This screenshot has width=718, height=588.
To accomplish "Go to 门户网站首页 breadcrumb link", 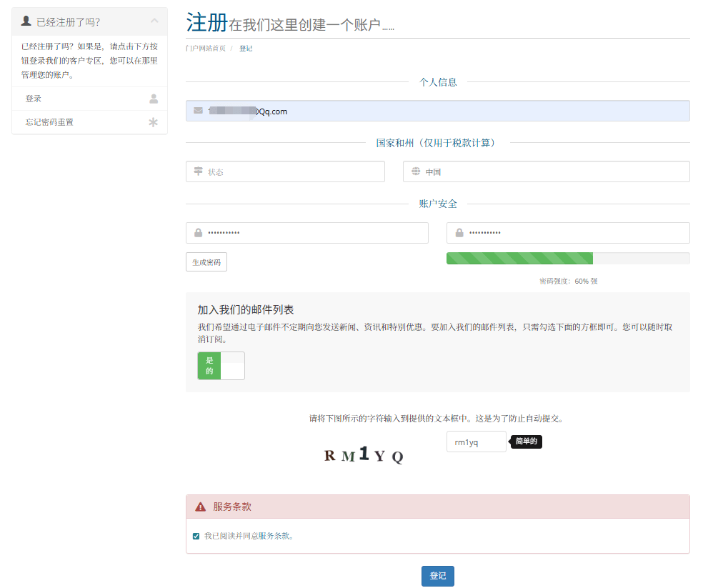I will point(206,49).
